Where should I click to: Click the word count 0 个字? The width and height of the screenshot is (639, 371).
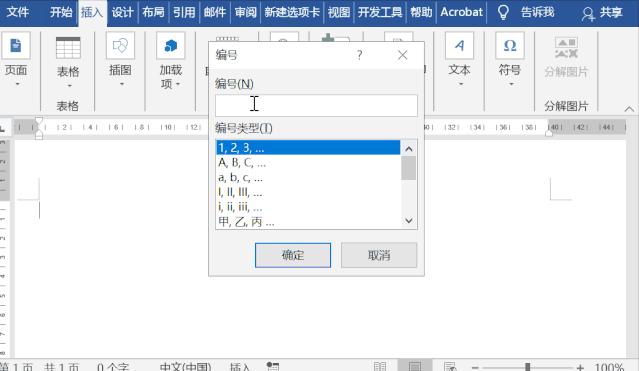click(113, 367)
